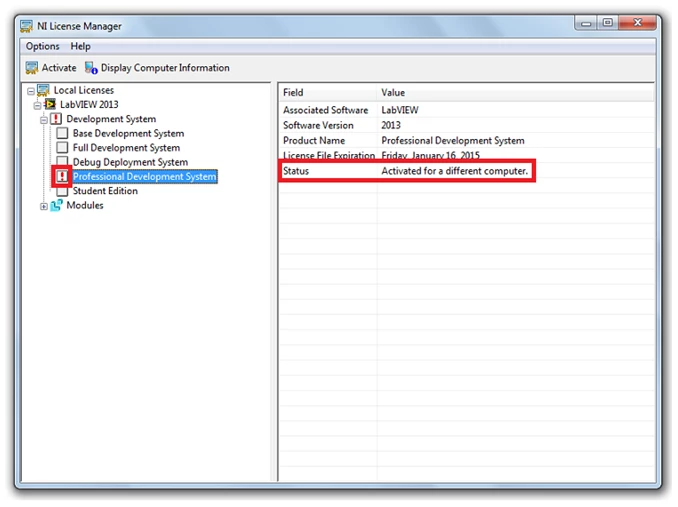678x507 pixels.
Task: Click the Professional Development System exclamation icon
Action: pyautogui.click(x=62, y=176)
